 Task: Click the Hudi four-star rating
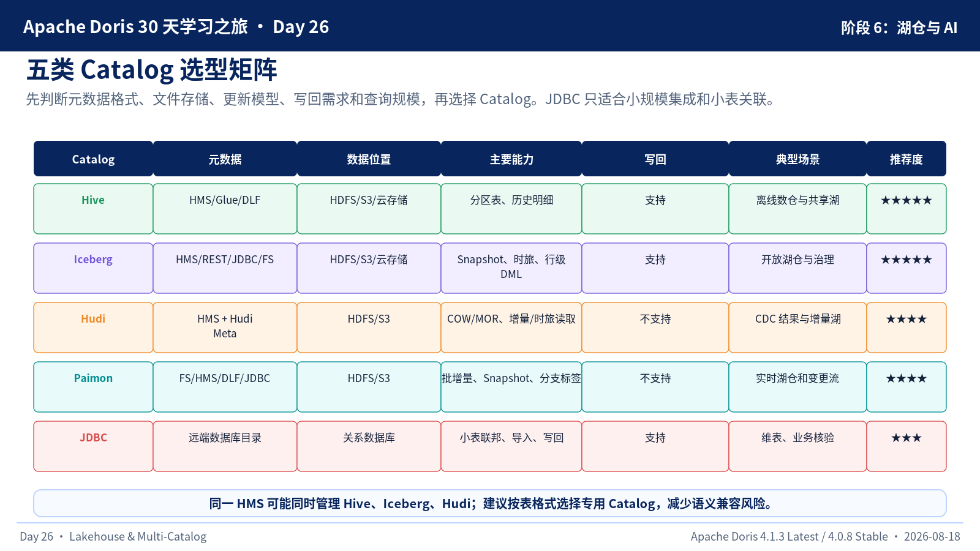[907, 319]
